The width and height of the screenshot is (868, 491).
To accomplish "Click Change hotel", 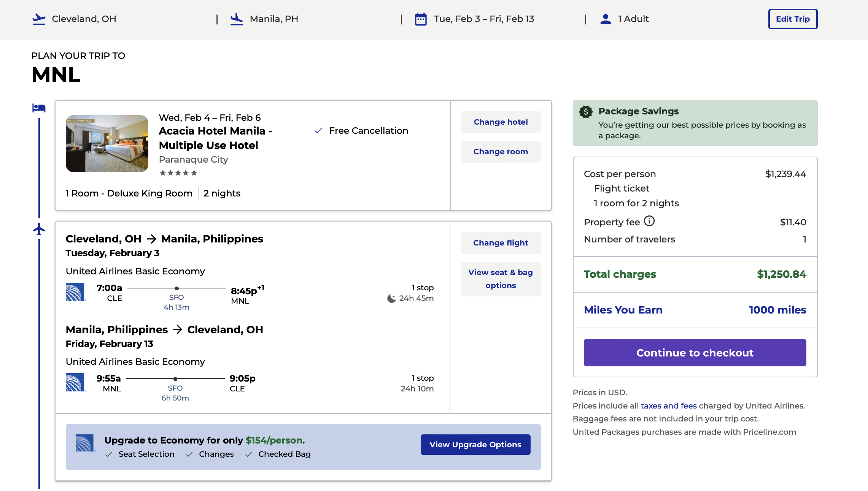I will 501,122.
